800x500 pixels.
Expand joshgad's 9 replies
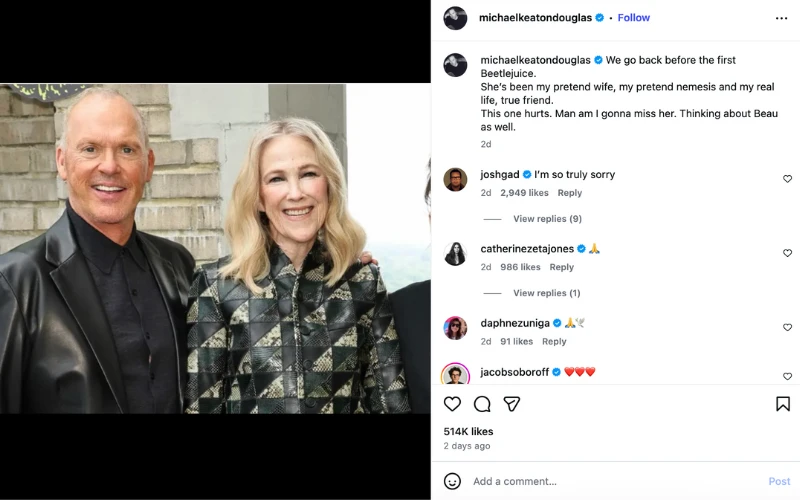point(546,219)
